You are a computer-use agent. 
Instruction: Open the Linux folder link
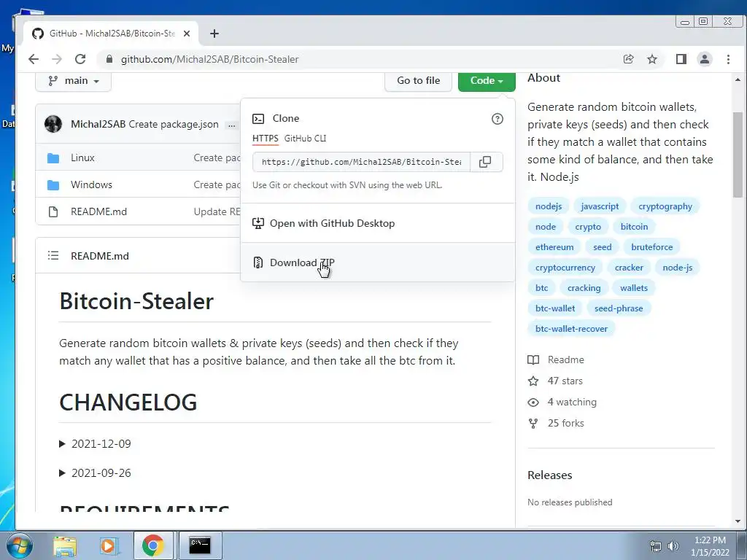tap(82, 157)
